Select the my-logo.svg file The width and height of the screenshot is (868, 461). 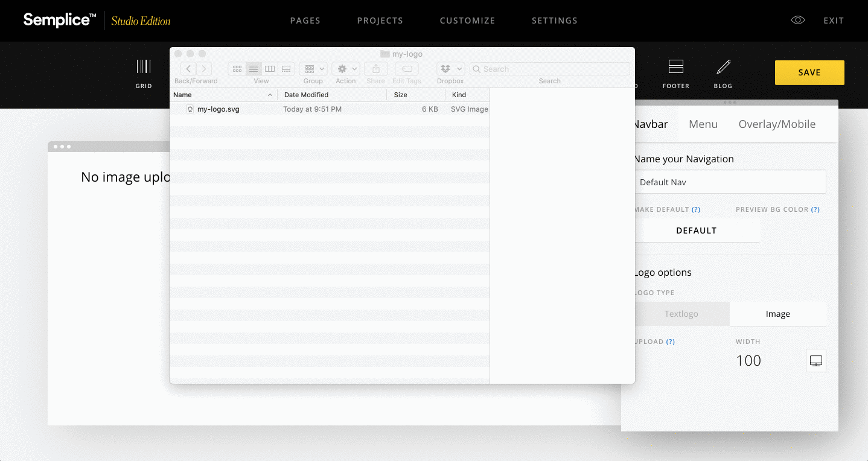coord(218,109)
